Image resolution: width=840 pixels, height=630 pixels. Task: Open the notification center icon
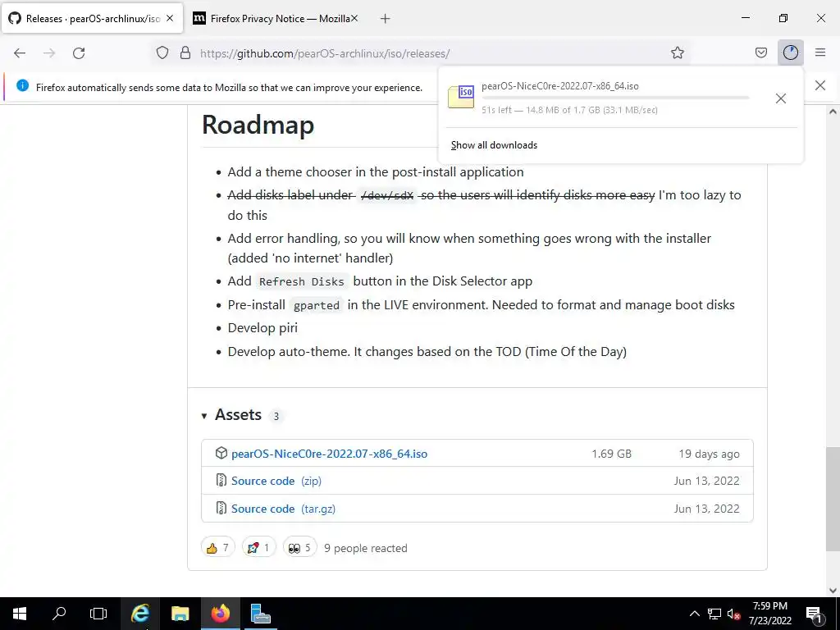tap(814, 614)
